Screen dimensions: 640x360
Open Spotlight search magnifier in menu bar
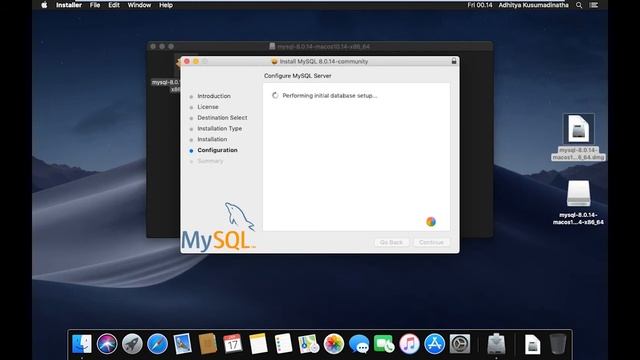point(579,5)
